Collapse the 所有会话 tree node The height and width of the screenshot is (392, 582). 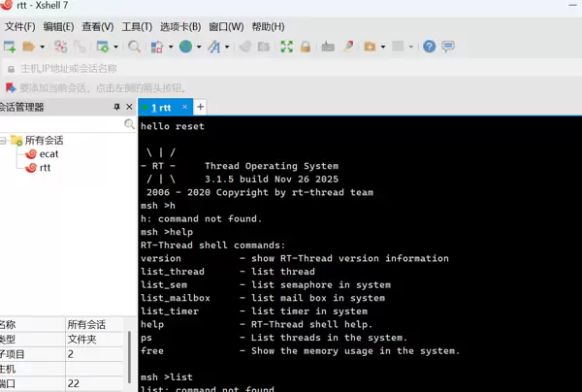tap(3, 141)
